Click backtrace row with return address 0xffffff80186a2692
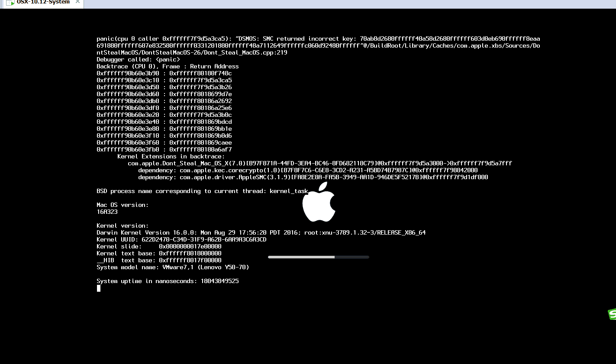 click(x=164, y=101)
